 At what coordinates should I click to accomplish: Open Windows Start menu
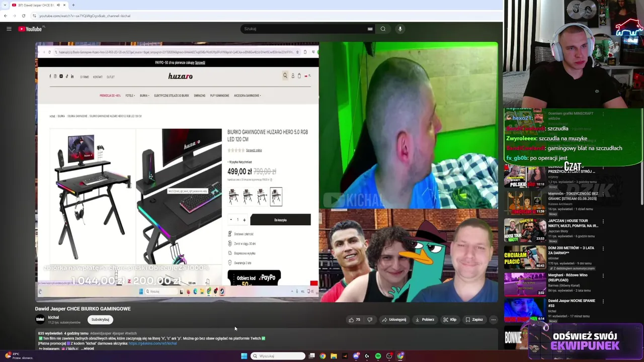tap(244, 356)
